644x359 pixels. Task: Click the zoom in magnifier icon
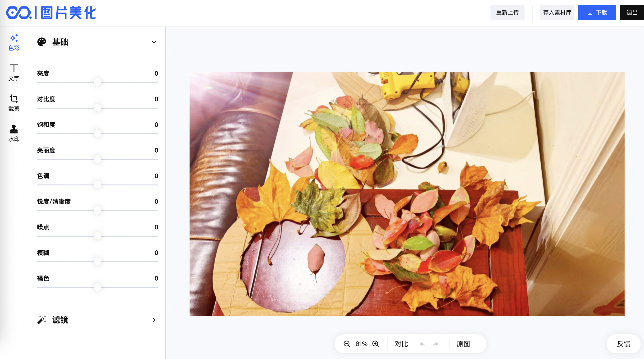coord(376,344)
